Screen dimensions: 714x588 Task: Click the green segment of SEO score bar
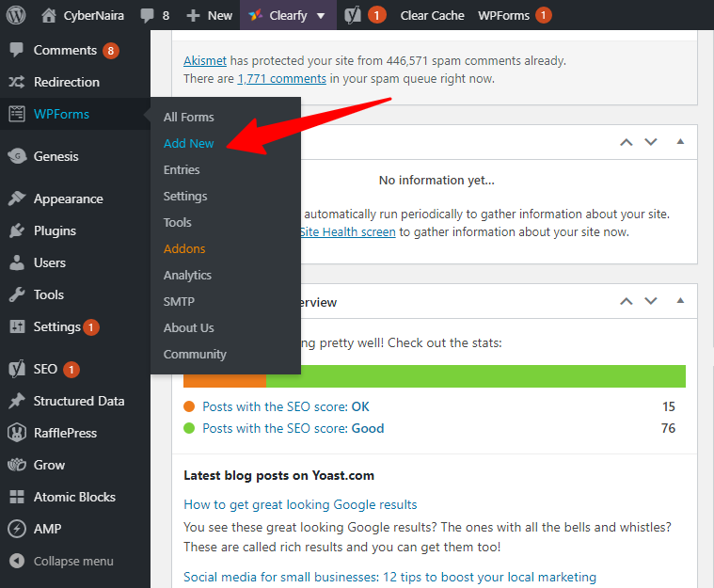[476, 376]
